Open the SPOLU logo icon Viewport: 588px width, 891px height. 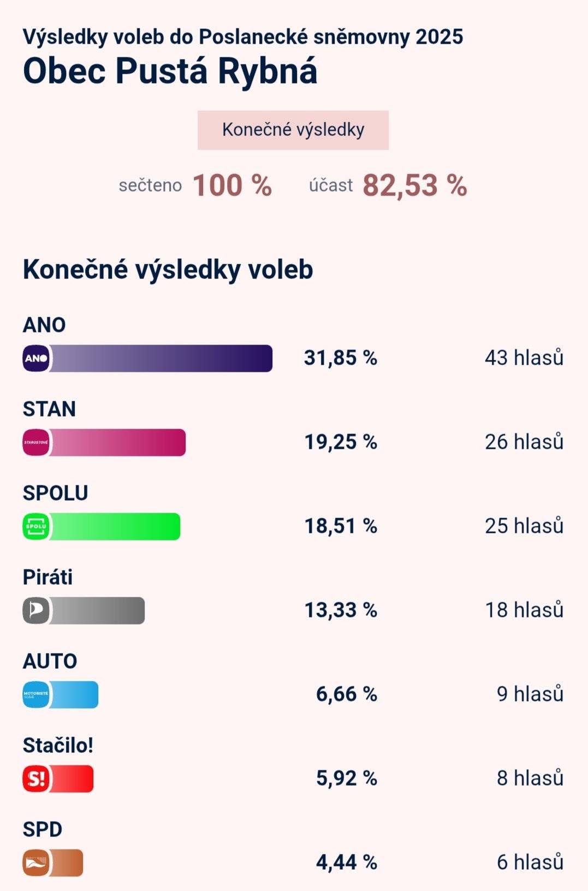pos(35,527)
